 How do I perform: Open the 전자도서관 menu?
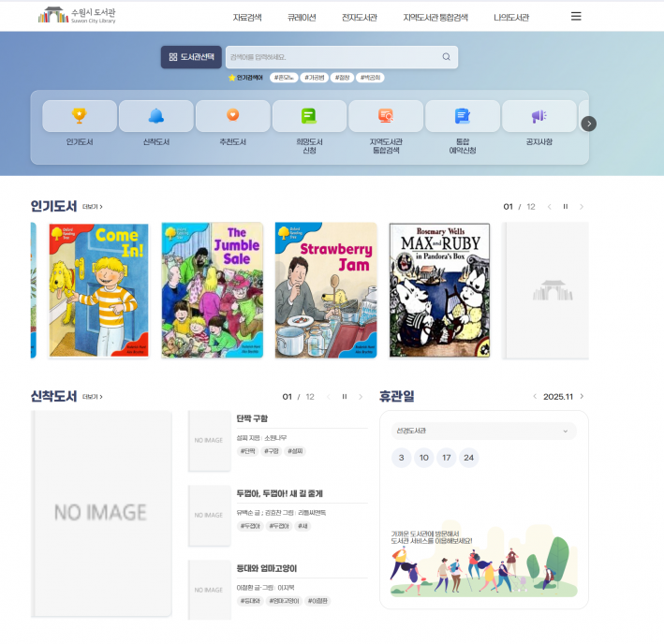point(359,18)
